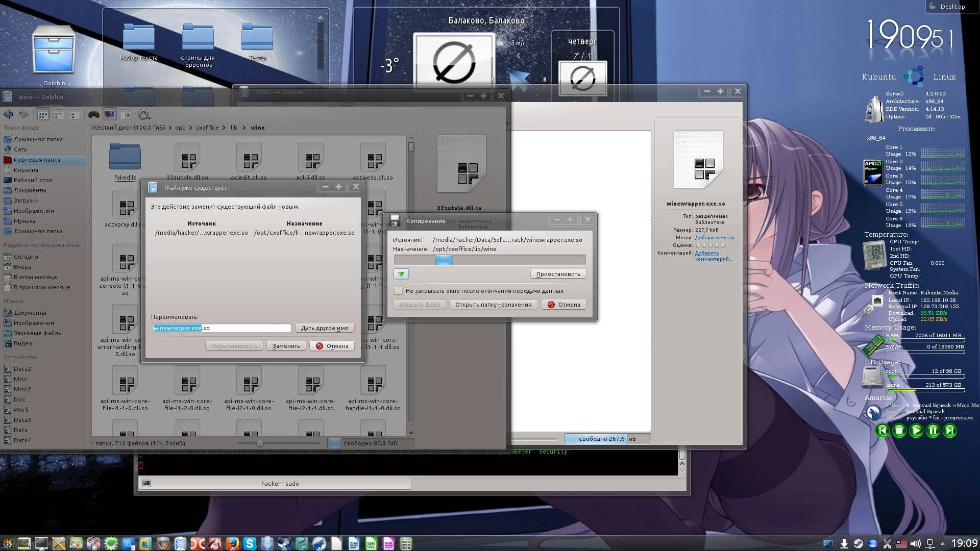Screen dimensions: 980x551
Task: Select api-ms-win-core-handle-l1-1-0.dll.so file
Action: tap(373, 389)
